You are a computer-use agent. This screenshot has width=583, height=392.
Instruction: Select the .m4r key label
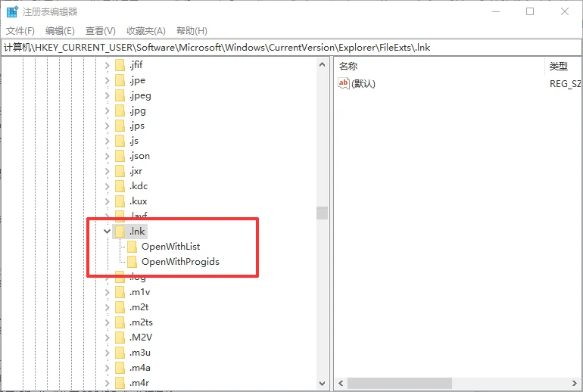139,383
